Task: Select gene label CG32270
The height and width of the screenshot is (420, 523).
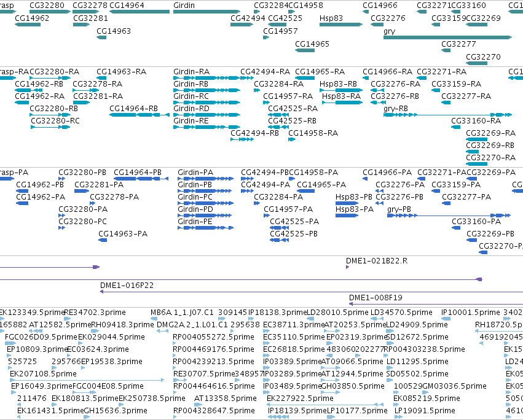Action: click(x=483, y=57)
